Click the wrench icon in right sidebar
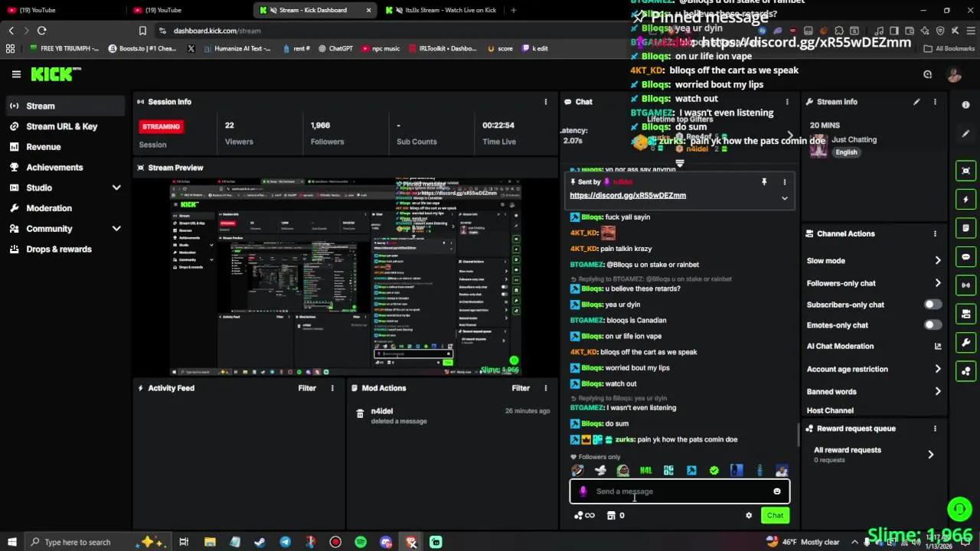This screenshot has width=980, height=551. 966,343
